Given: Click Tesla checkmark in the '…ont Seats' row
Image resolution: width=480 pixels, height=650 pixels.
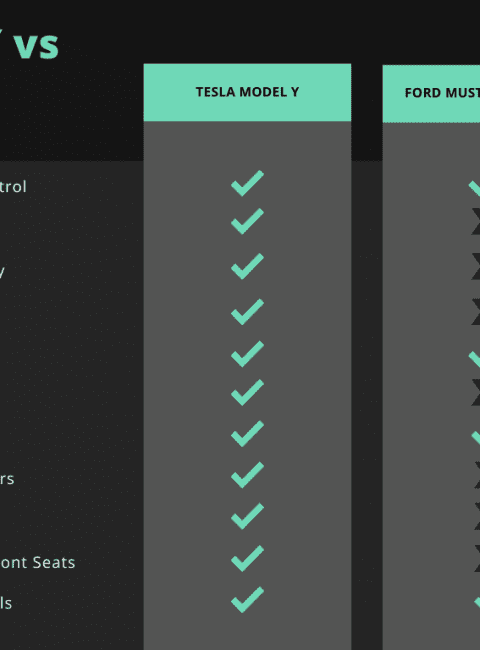Looking at the screenshot, I should pos(247,558).
